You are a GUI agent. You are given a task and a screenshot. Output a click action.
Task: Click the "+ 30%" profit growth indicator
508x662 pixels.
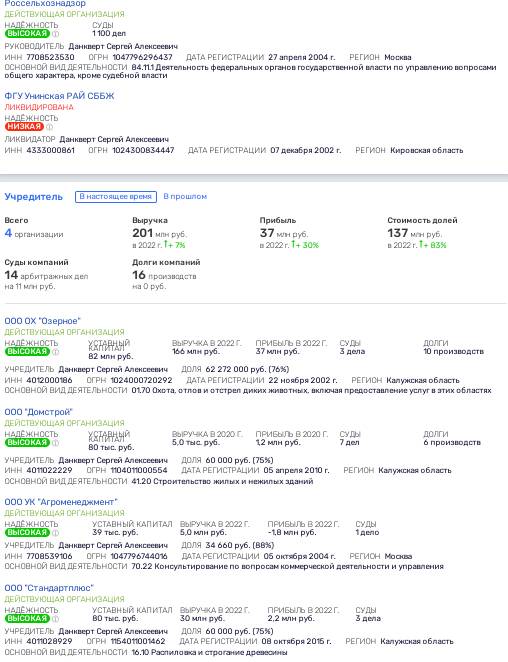305,245
